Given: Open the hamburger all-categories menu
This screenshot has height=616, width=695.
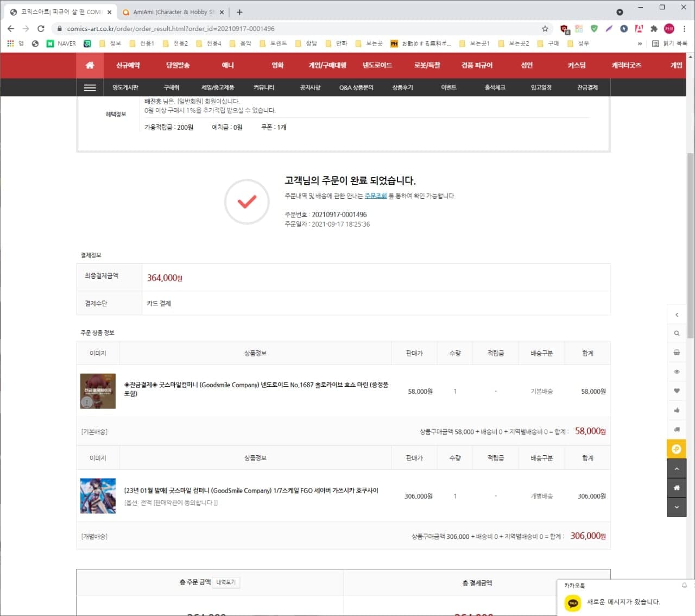Looking at the screenshot, I should (x=90, y=87).
